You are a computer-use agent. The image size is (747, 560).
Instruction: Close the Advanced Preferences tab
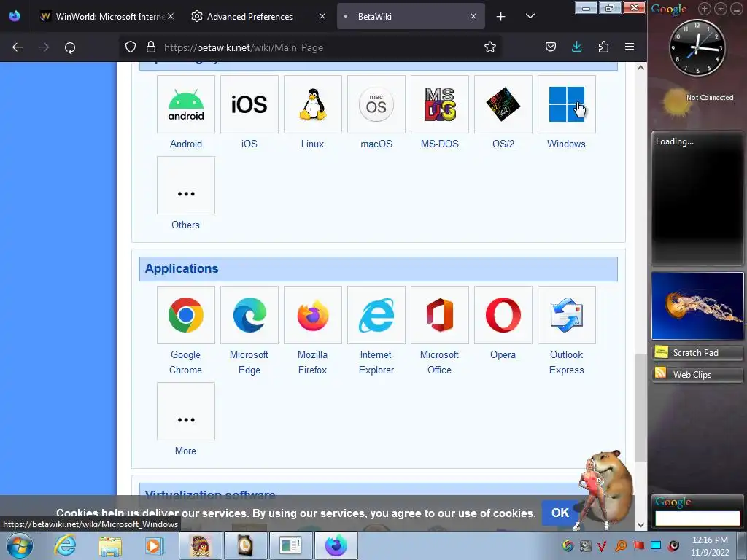322,16
